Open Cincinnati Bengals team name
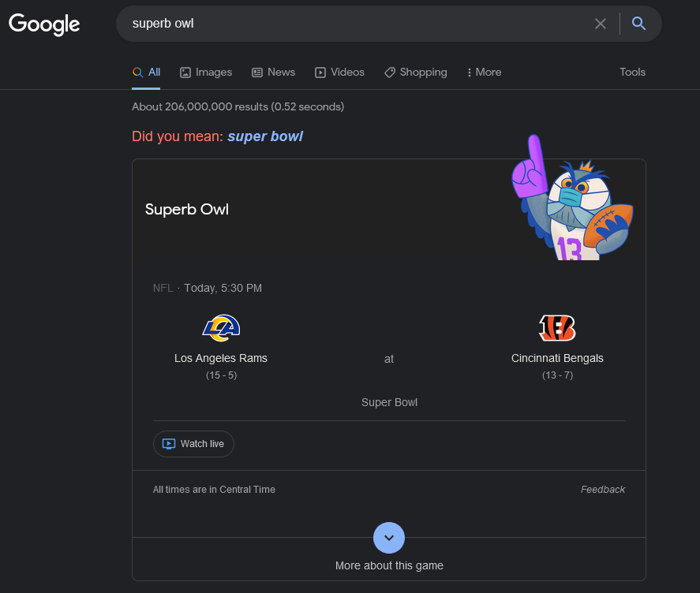The width and height of the screenshot is (700, 593). click(x=557, y=358)
